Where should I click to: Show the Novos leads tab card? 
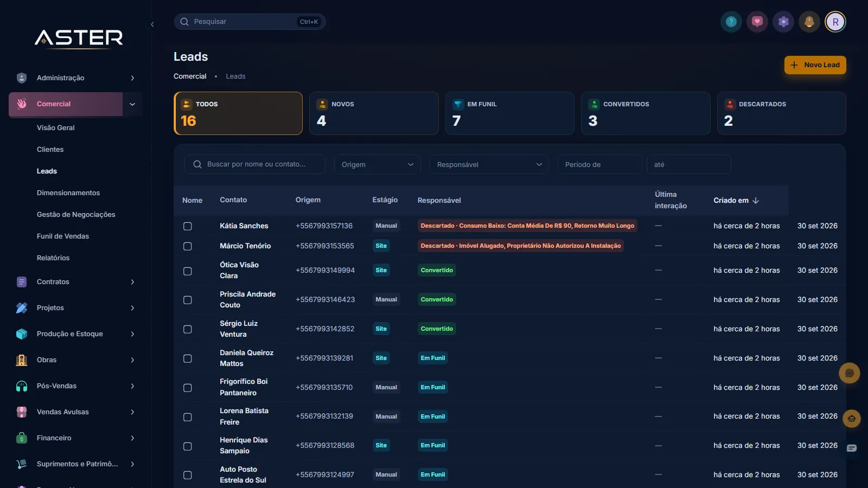[374, 113]
